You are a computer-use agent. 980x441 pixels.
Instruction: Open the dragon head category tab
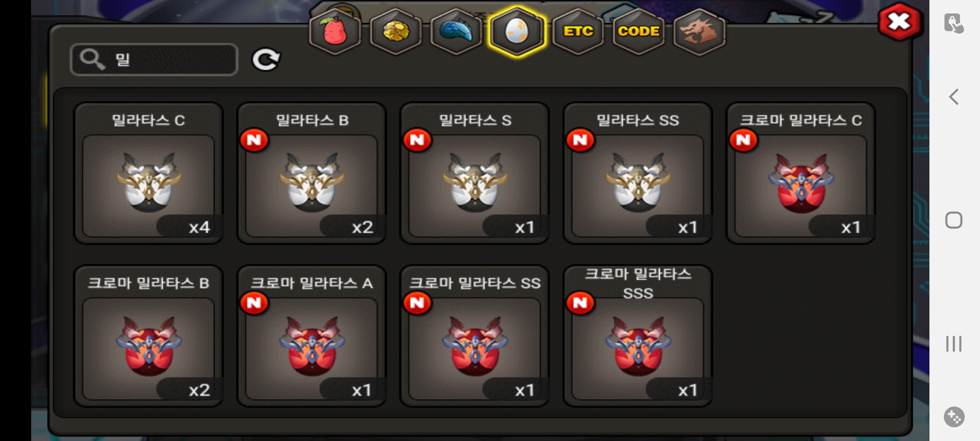(x=699, y=31)
